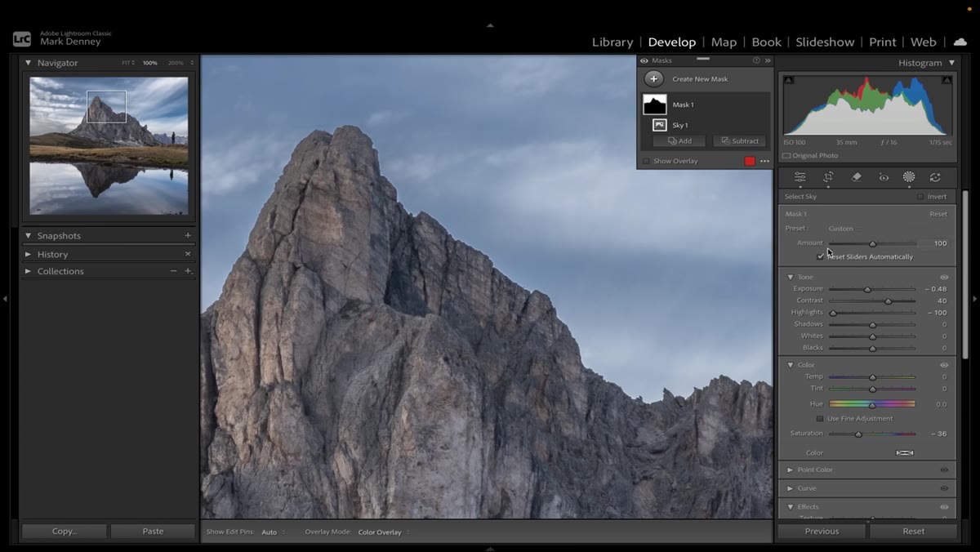
Task: Collapse the Navigator panel
Action: click(28, 63)
